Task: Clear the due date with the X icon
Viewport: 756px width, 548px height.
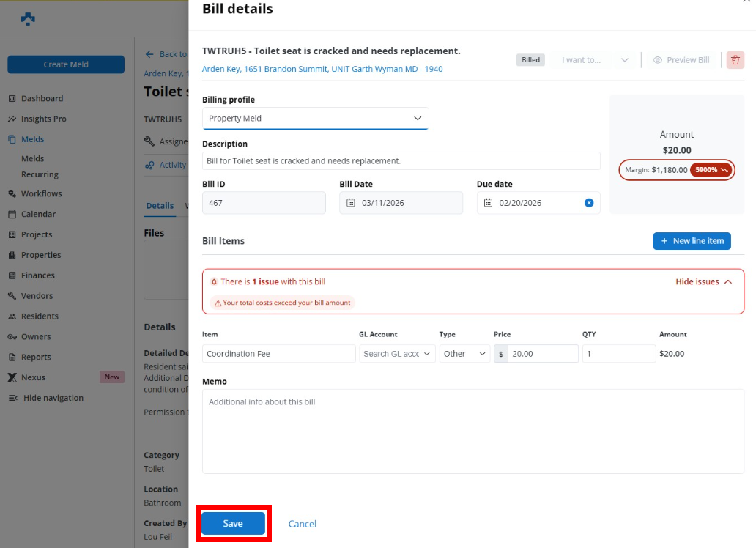Action: tap(589, 203)
